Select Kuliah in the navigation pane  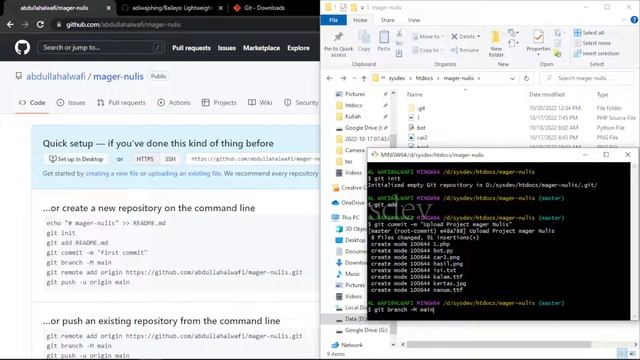[353, 116]
